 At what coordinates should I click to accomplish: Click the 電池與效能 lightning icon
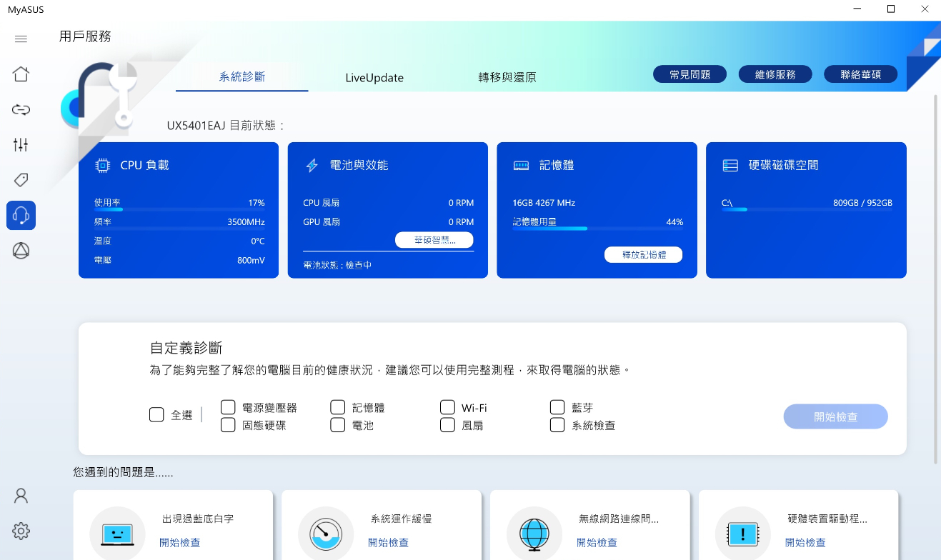pyautogui.click(x=312, y=165)
